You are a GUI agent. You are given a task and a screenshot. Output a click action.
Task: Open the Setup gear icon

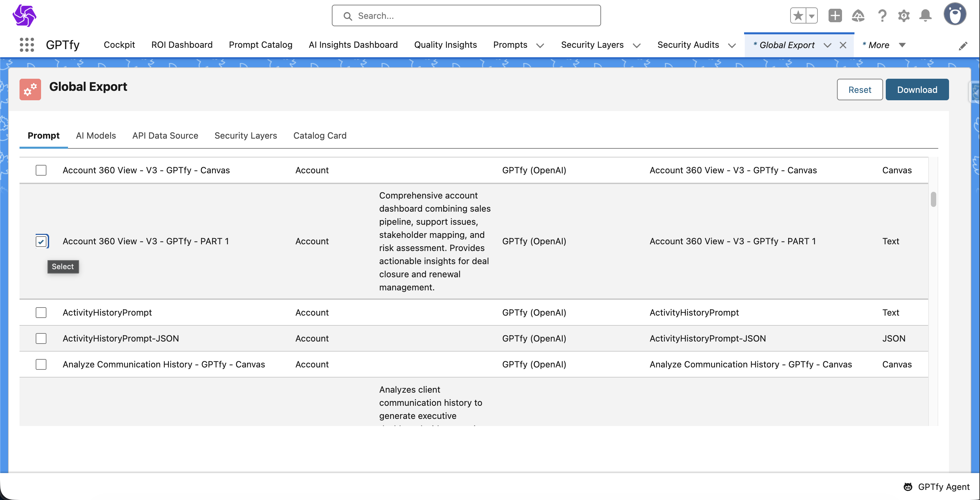(904, 16)
